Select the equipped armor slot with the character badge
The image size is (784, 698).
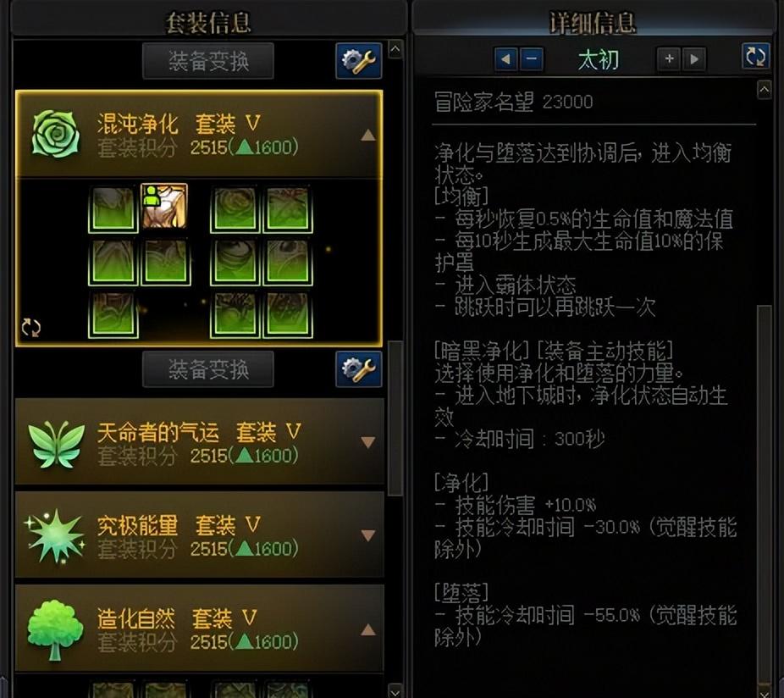point(164,206)
